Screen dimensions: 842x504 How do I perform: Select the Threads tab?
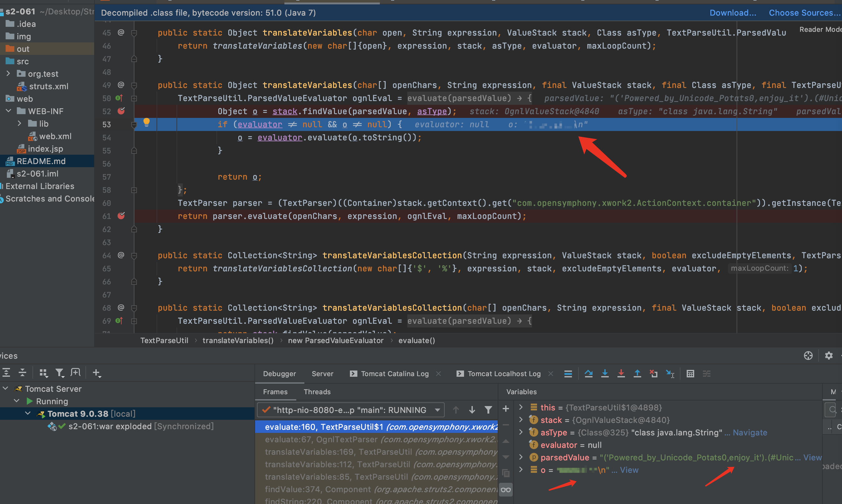coord(317,392)
